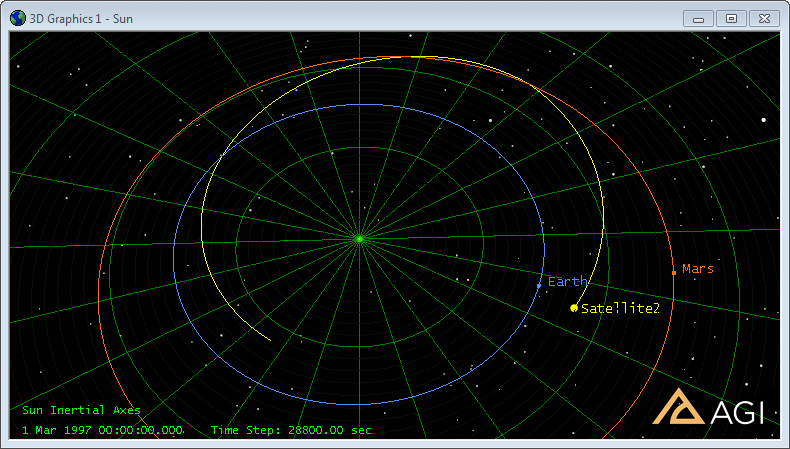Click the globe icon in the title bar

coord(18,18)
